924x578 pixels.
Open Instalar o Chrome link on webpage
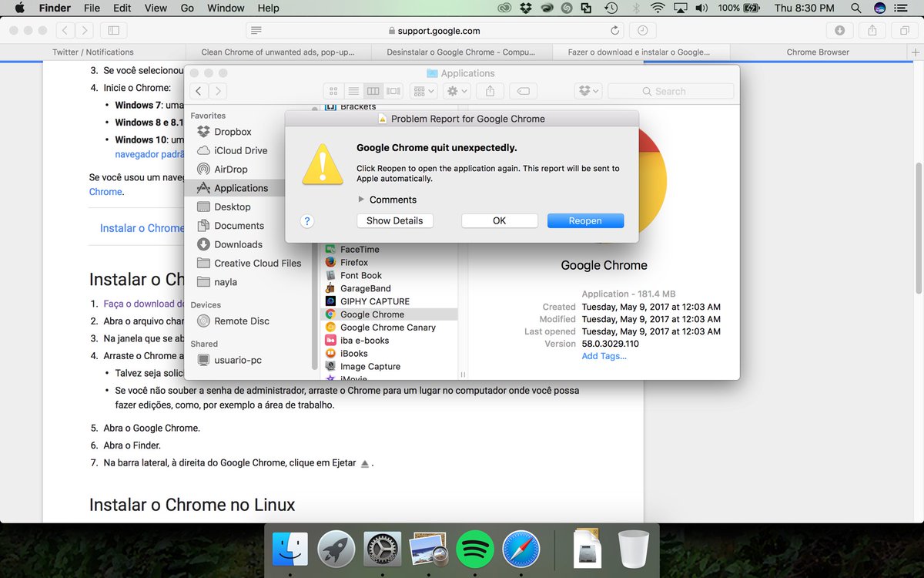coord(142,228)
